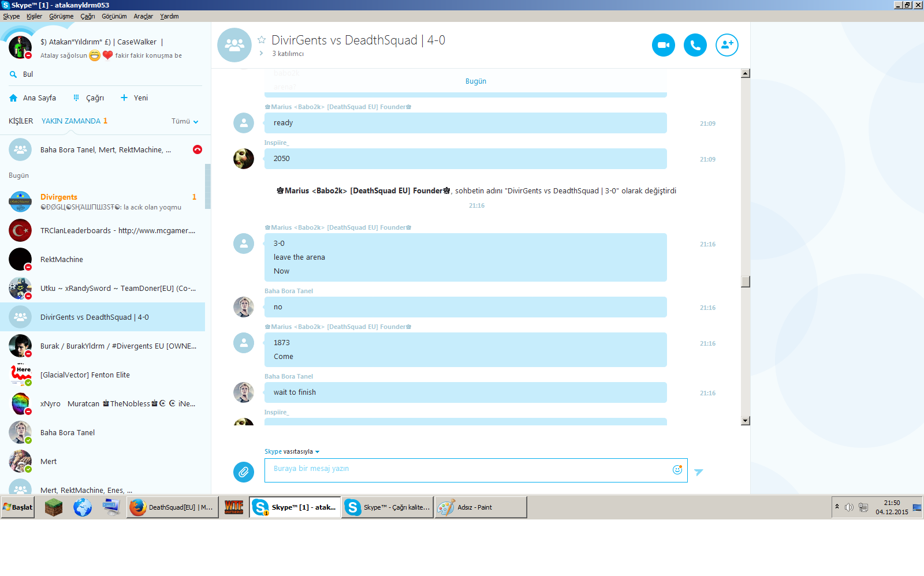Open the xNyro Muratcan group chat

(x=102, y=403)
